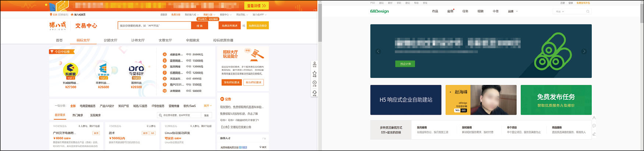Click the green 找设计师 button
Image resolution: width=644 pixels, height=151 pixels.
pyautogui.click(x=405, y=64)
